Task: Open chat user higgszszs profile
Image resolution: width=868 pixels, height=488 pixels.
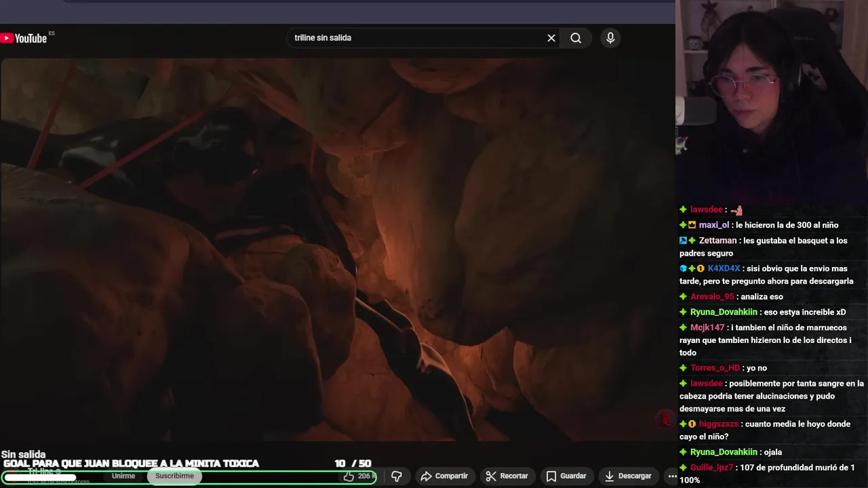Action: (x=719, y=424)
